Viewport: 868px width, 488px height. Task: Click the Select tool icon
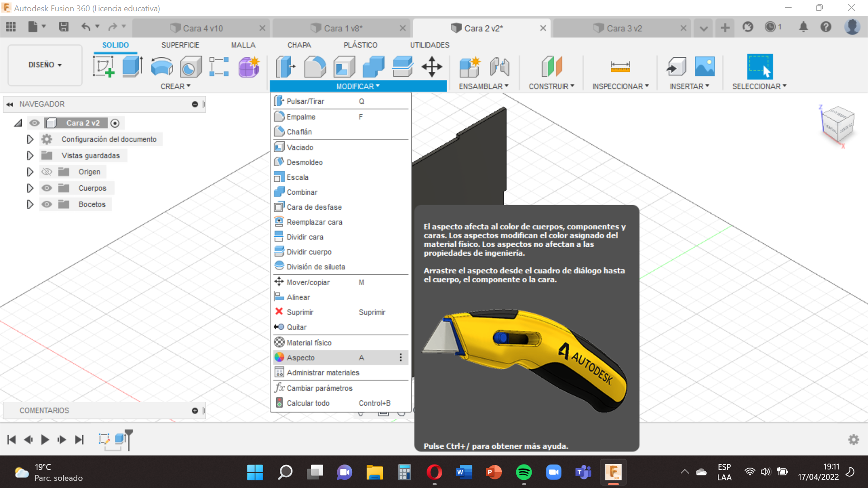tap(760, 67)
